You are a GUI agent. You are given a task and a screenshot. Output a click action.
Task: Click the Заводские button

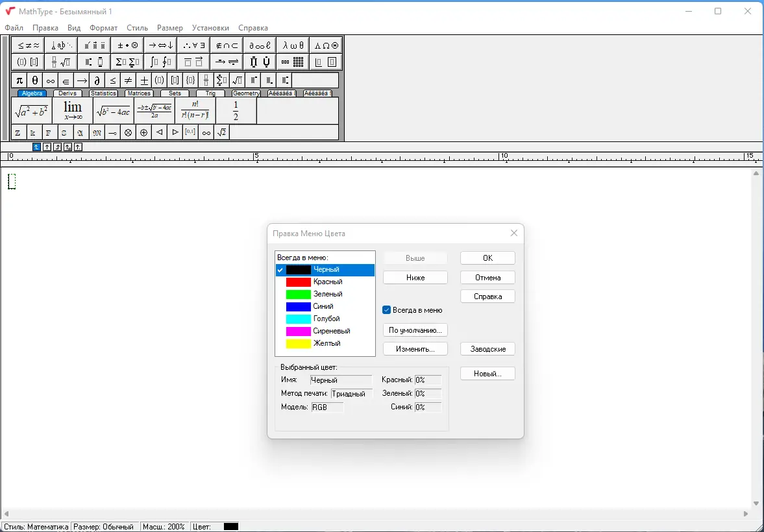487,349
